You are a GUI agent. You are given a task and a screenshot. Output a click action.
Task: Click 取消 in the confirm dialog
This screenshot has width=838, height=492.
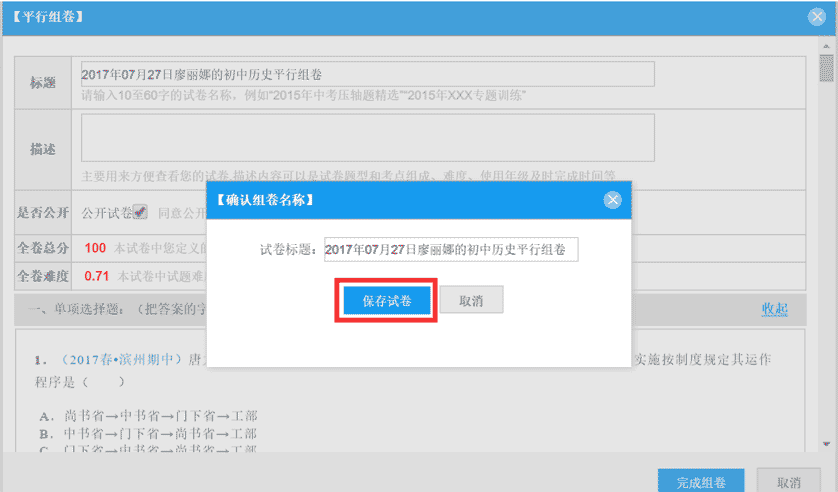click(x=471, y=300)
